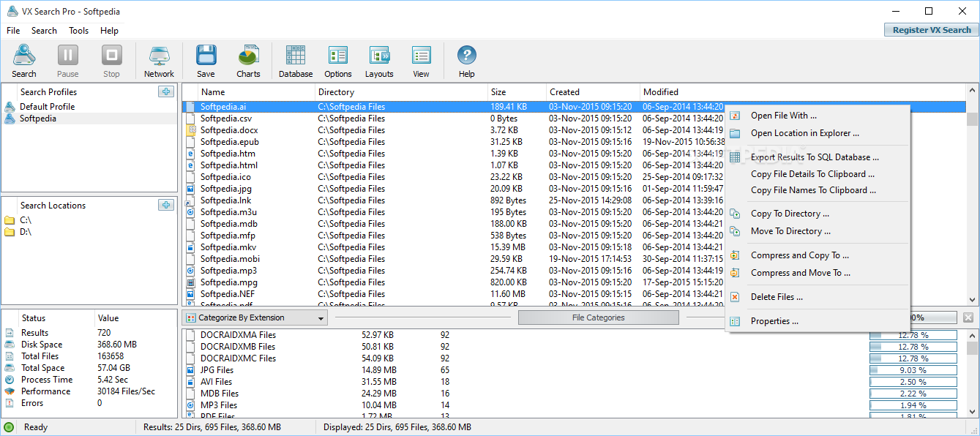Choose Move To Directory ...
The image size is (980, 436).
pos(818,231)
